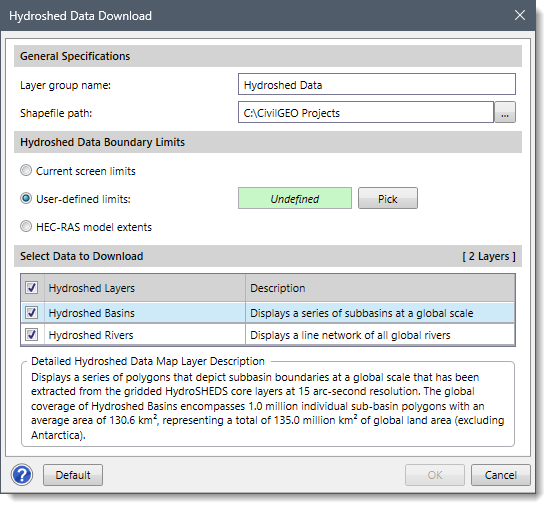Click the Layer group name input field

377,84
